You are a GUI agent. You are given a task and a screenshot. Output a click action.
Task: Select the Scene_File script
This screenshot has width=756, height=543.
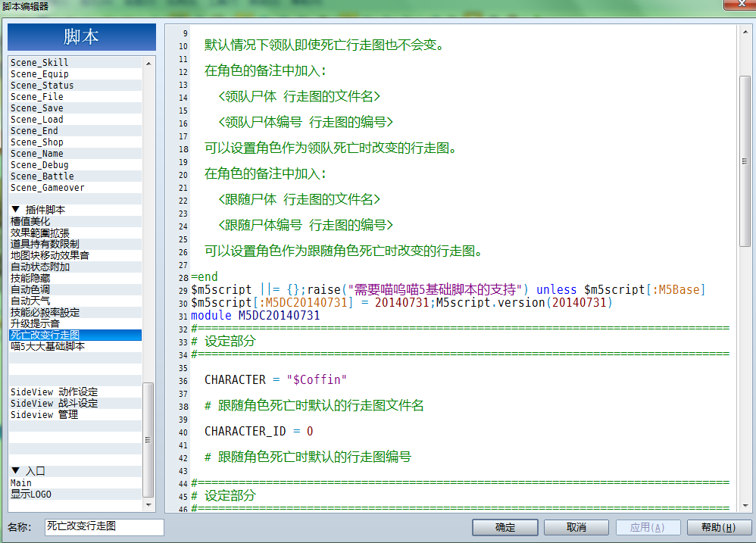(x=76, y=97)
